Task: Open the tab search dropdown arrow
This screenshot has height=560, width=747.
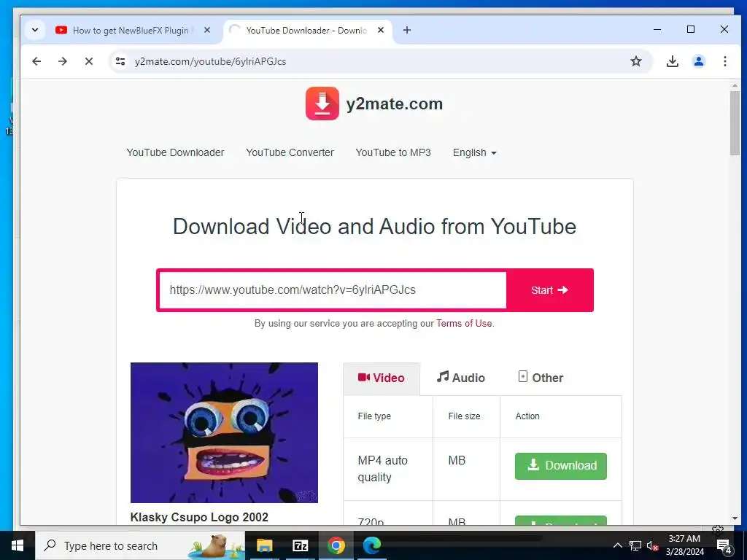Action: click(35, 30)
